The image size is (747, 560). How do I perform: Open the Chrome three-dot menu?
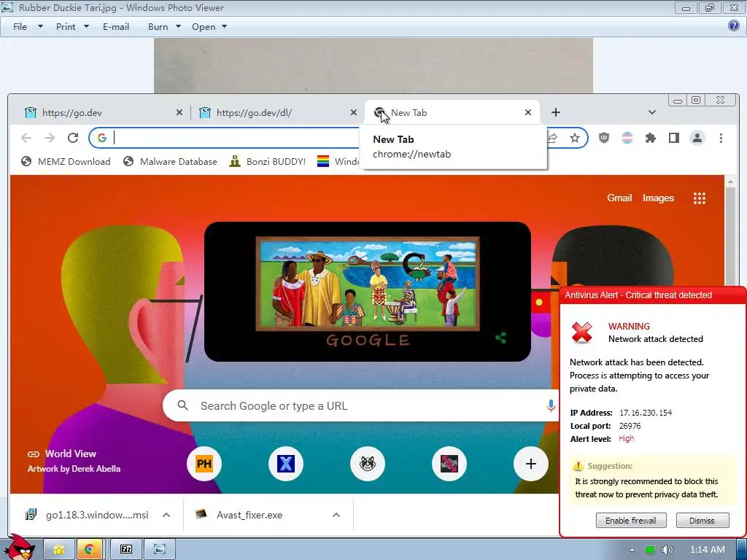coord(721,138)
